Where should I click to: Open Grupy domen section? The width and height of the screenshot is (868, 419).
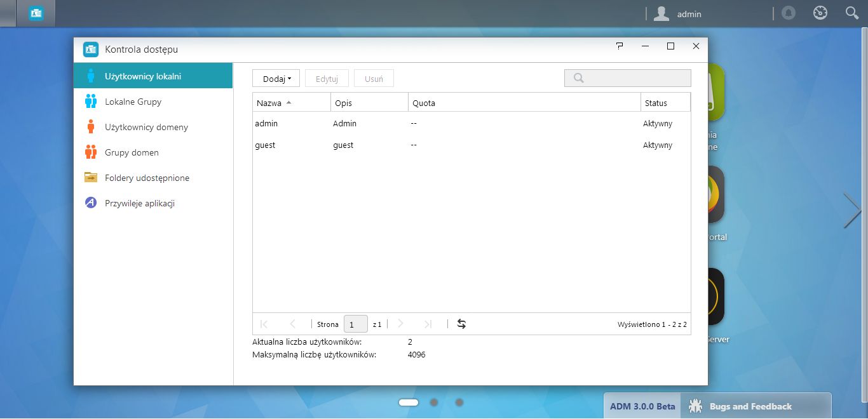pyautogui.click(x=153, y=152)
